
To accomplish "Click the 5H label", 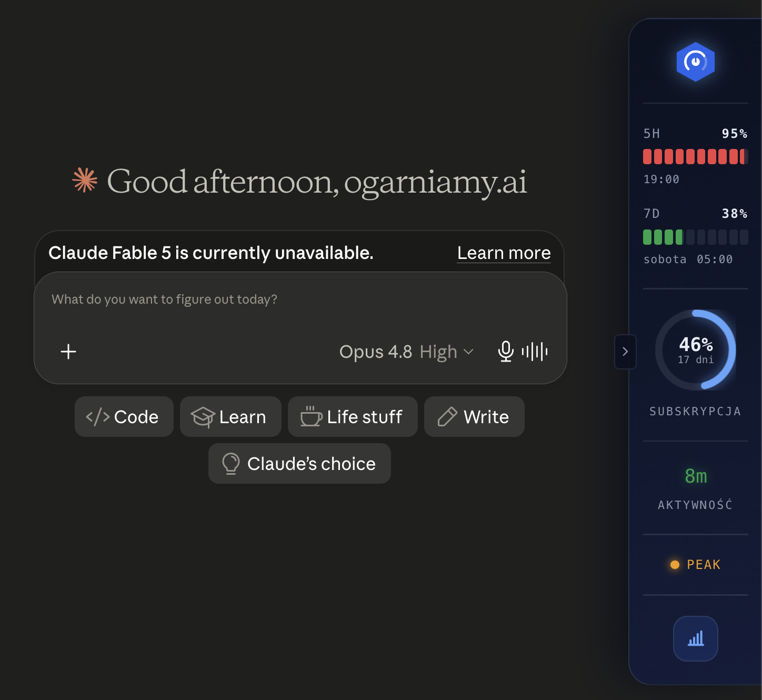I will [651, 134].
